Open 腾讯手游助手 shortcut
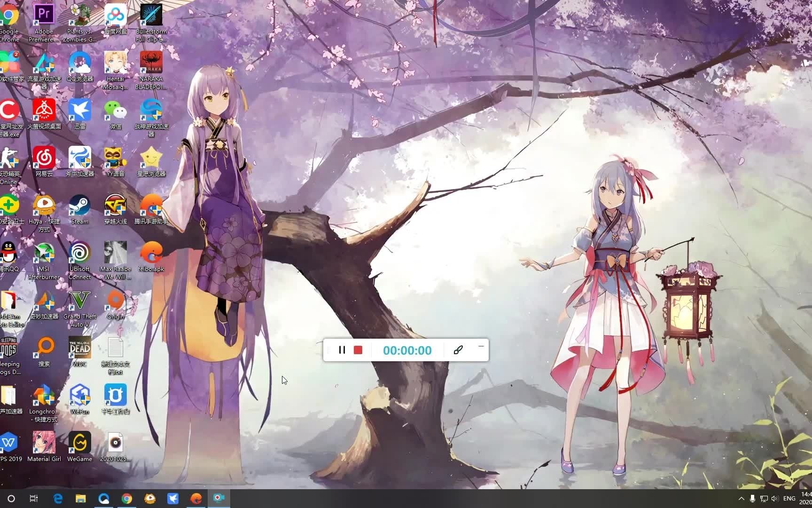Screen dimensions: 812x508 point(151,209)
